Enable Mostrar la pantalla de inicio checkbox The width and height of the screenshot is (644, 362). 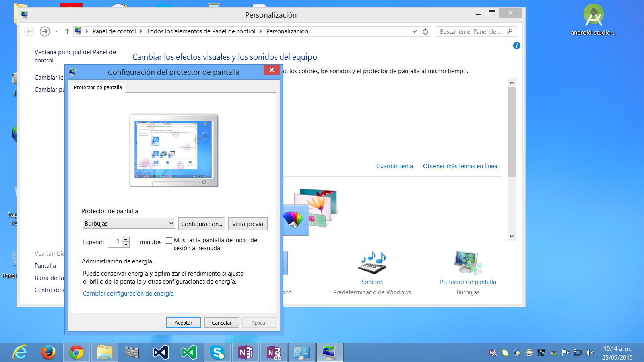[x=169, y=241]
